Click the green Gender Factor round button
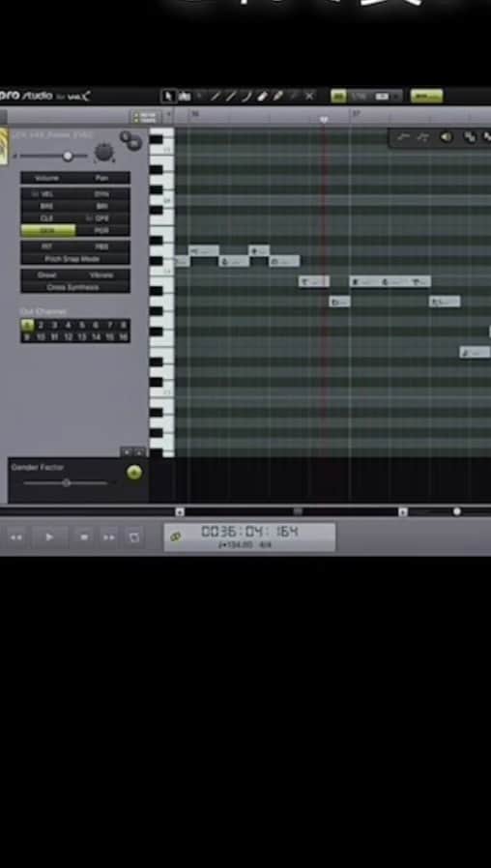 pos(134,473)
